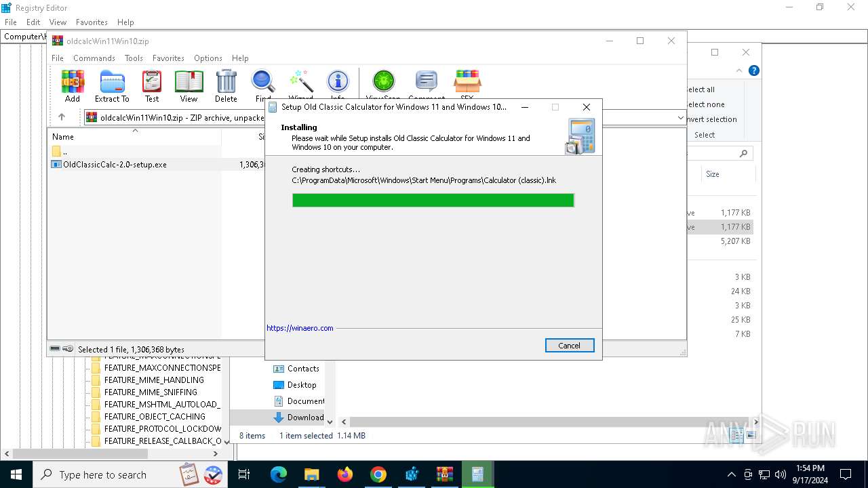Click Select none in File Explorer
The height and width of the screenshot is (488, 868).
(705, 104)
